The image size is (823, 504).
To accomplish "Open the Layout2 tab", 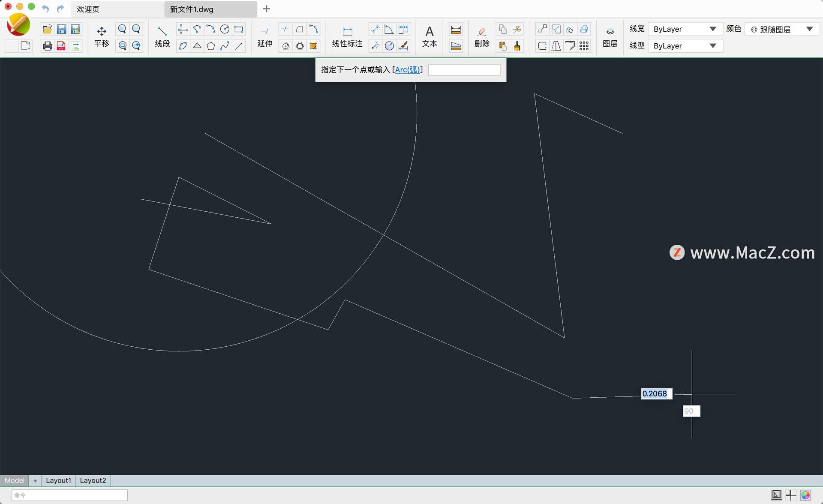I will [x=93, y=480].
